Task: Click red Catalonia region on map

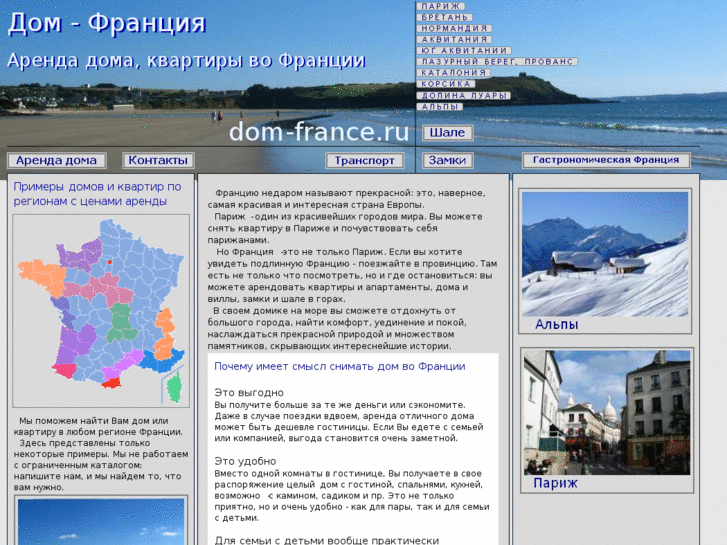Action: point(111,383)
